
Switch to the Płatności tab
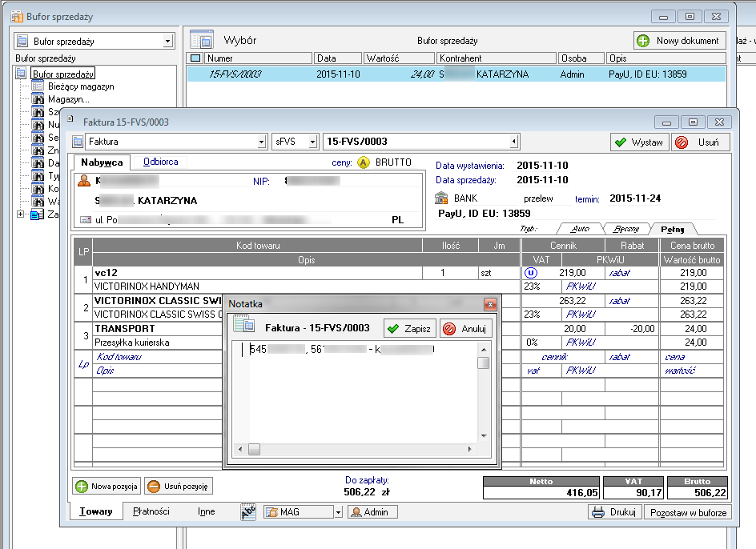click(x=151, y=511)
